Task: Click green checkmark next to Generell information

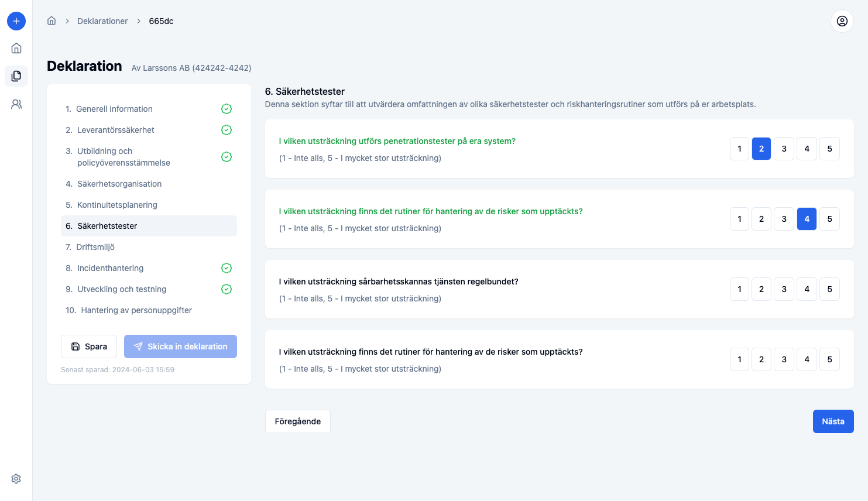Action: [227, 109]
